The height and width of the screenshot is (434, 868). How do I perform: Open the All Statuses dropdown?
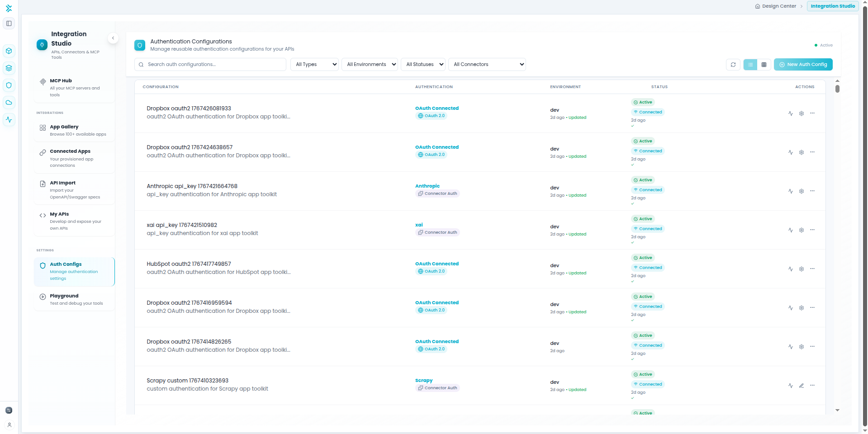423,65
